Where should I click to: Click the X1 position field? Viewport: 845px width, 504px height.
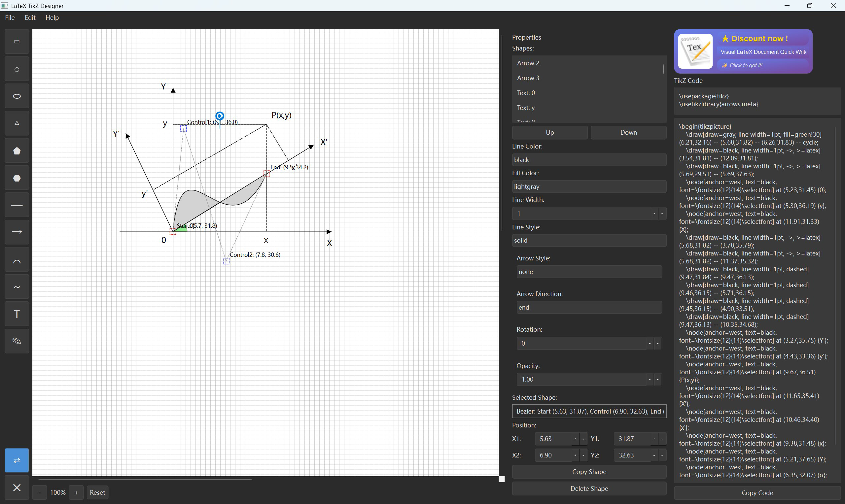click(553, 439)
